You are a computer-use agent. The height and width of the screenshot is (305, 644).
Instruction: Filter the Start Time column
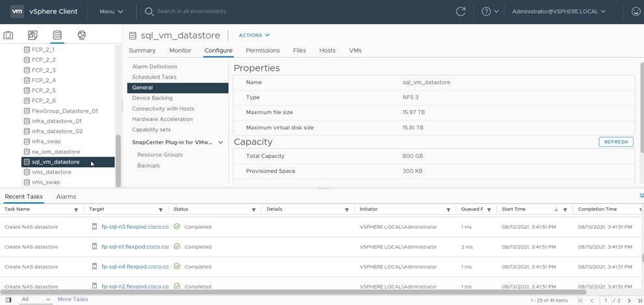click(565, 209)
